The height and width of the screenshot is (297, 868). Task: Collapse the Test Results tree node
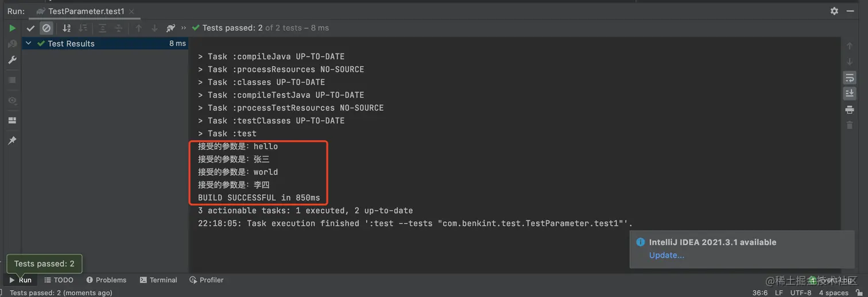tap(28, 44)
